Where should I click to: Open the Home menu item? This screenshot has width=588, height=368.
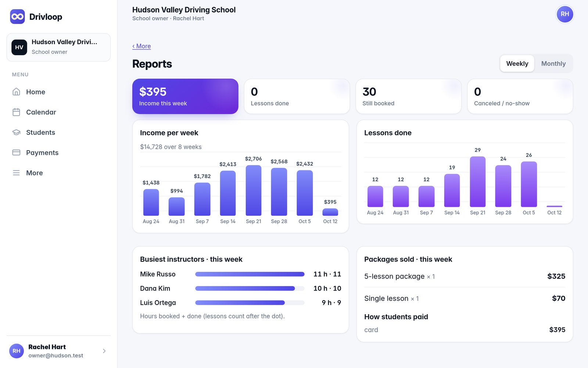click(58, 92)
